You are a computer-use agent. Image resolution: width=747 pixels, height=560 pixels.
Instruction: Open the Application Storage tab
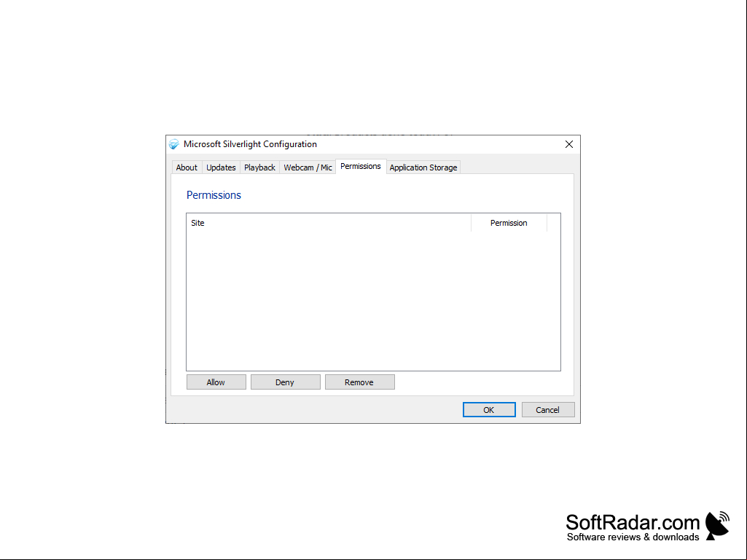pos(423,167)
